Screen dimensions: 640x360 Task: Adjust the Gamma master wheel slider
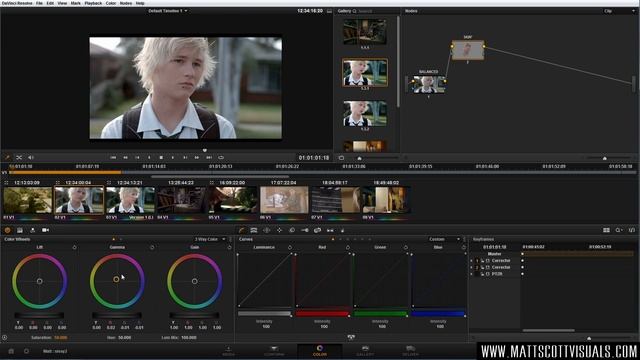[117, 315]
